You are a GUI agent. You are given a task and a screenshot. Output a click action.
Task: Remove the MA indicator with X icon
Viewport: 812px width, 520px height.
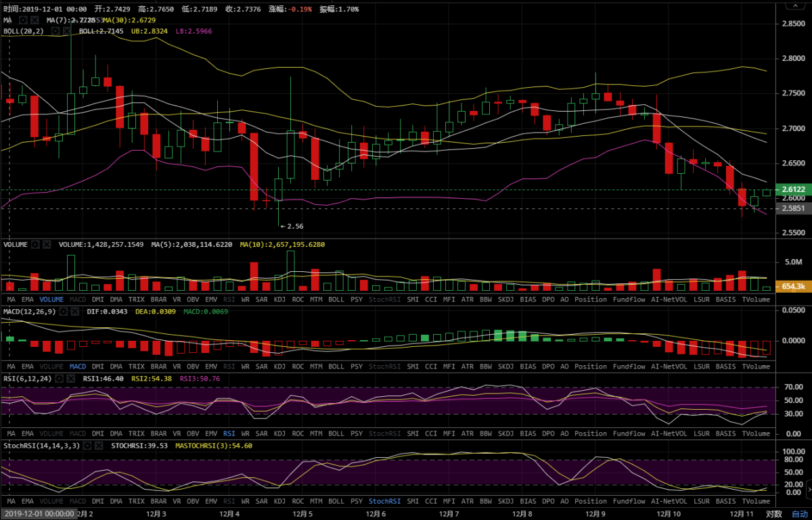click(x=35, y=20)
